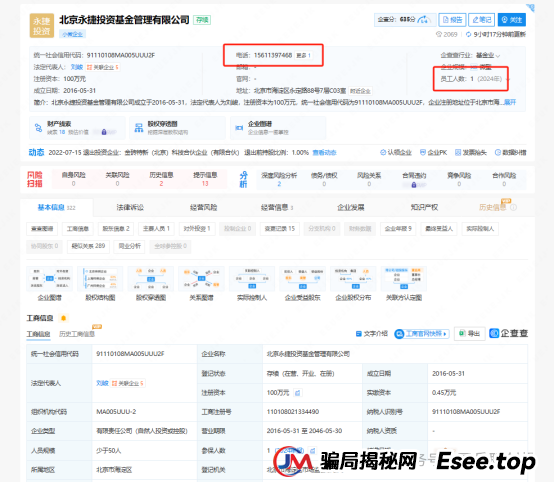The image size is (554, 482).
Task: Open legal representative 刘峻 link in header
Action: (77, 67)
